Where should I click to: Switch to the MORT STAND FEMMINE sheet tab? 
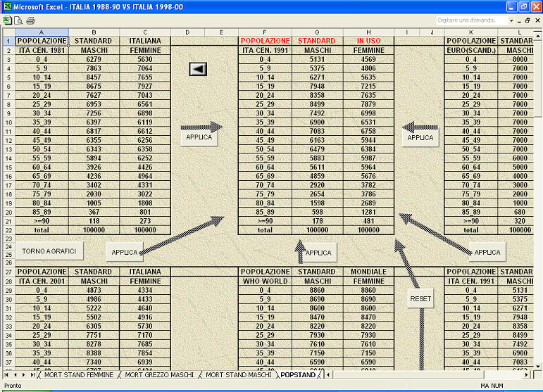click(x=79, y=374)
